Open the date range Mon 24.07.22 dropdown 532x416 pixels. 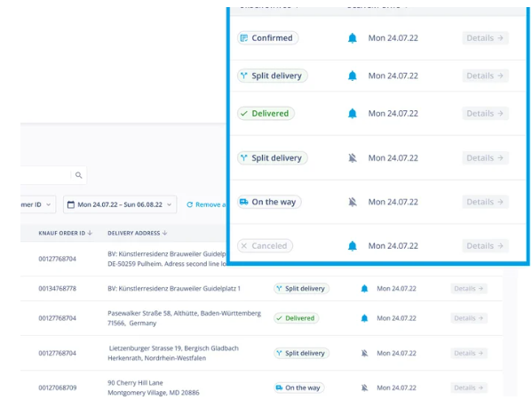pyautogui.click(x=120, y=204)
